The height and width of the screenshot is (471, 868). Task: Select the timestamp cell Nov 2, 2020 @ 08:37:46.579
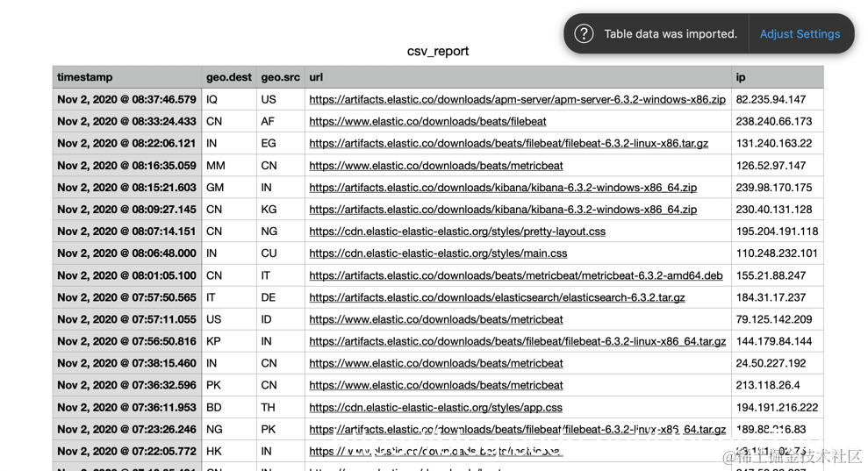point(126,100)
